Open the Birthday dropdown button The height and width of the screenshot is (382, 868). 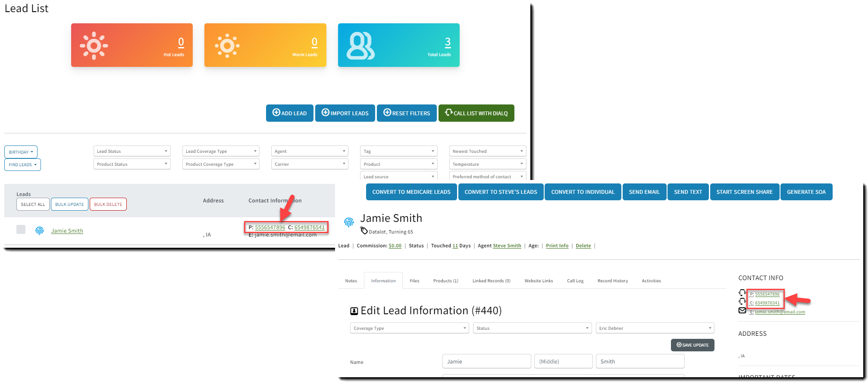pos(21,152)
